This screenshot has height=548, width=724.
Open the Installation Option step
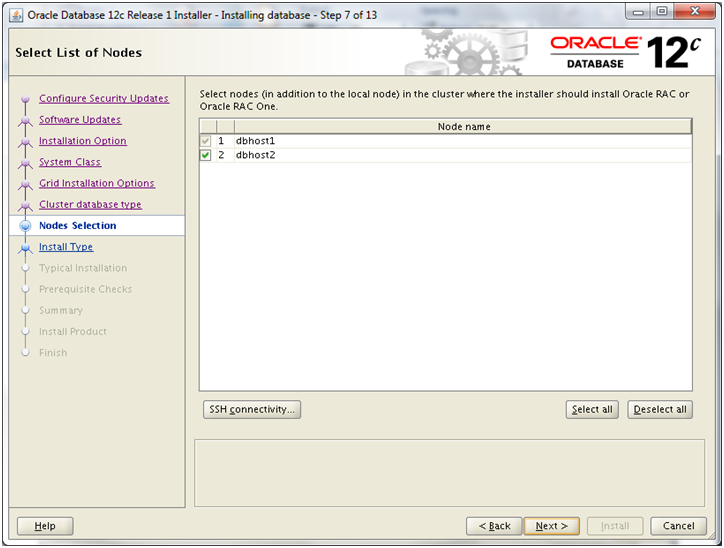(83, 141)
